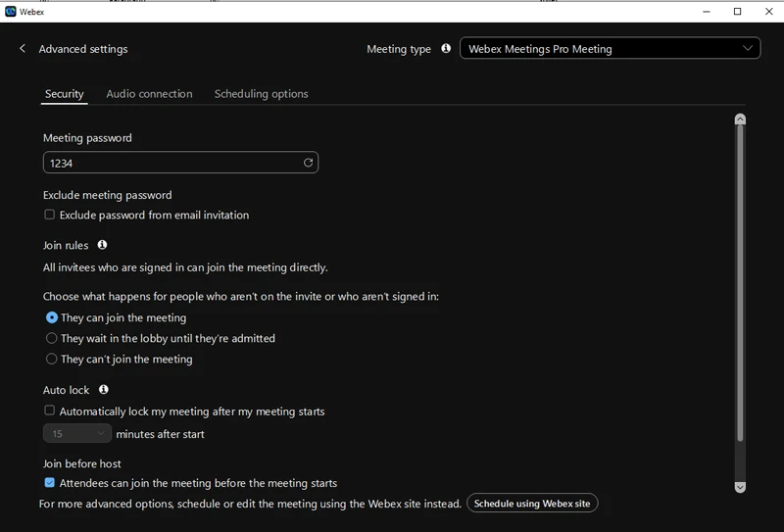Uncheck Attendees can join before meeting starts
This screenshot has width=784, height=532.
[x=50, y=482]
